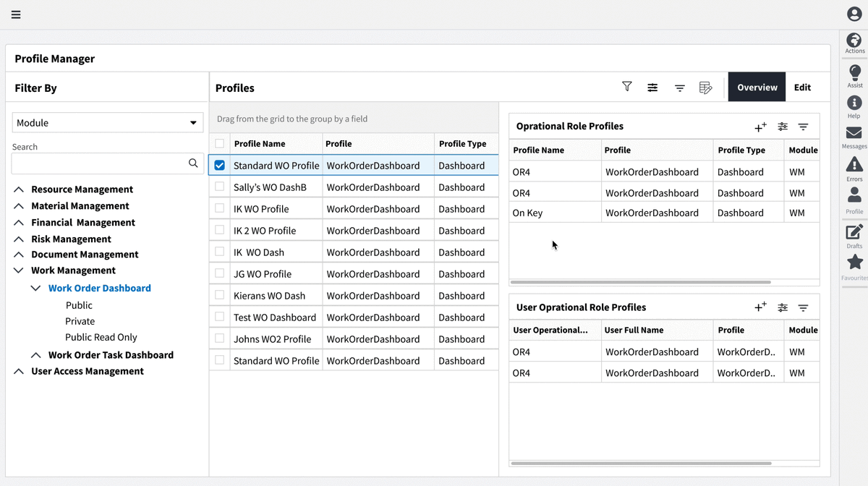Switch to the Edit tab

pyautogui.click(x=802, y=88)
